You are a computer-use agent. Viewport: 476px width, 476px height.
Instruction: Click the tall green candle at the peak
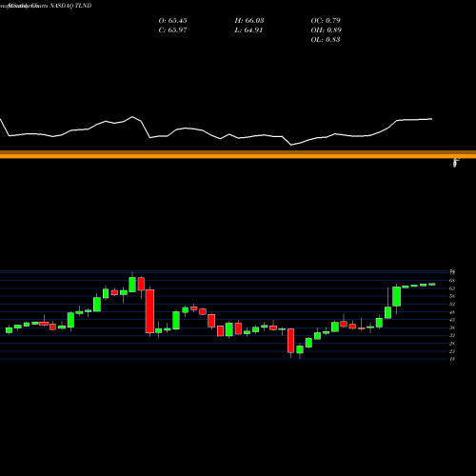(132, 285)
